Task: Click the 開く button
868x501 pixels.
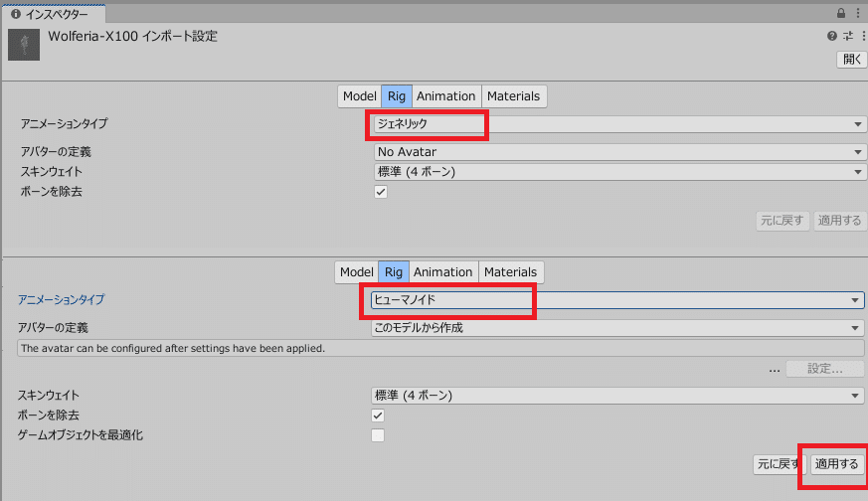Action: [851, 60]
